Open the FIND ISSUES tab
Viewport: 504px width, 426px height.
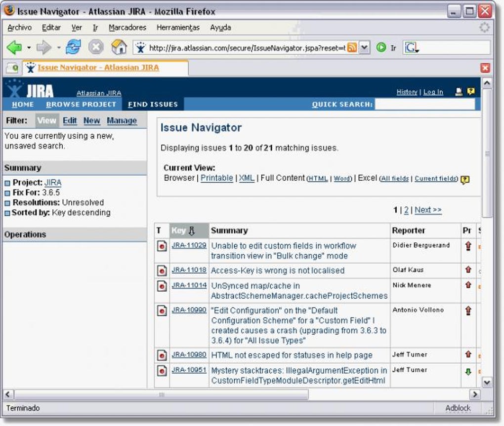(153, 104)
